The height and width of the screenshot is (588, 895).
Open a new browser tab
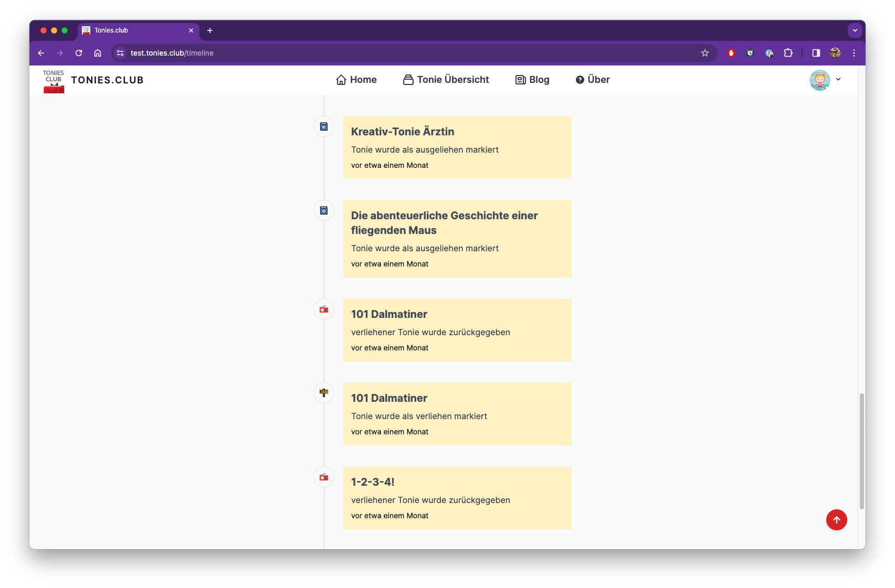click(210, 30)
